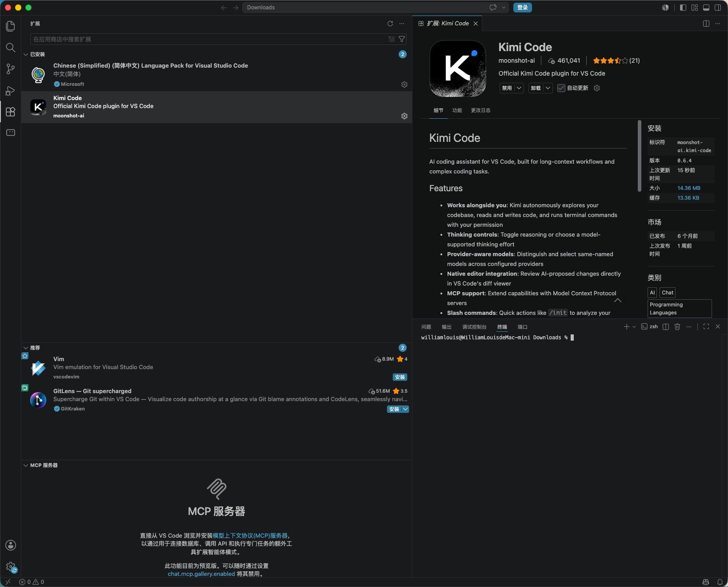Toggle bottom panel visibility
Image resolution: width=728 pixels, height=587 pixels.
(706, 8)
